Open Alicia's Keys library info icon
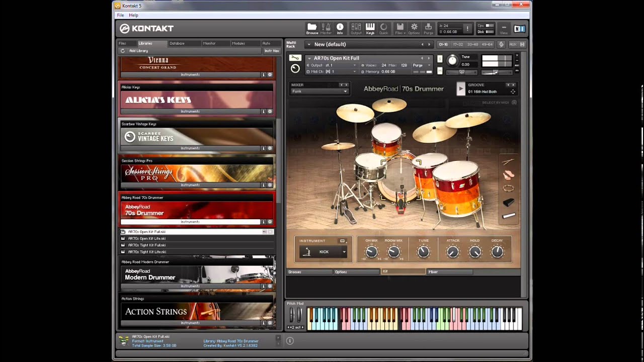Screen dimensions: 644x362 [x=263, y=111]
